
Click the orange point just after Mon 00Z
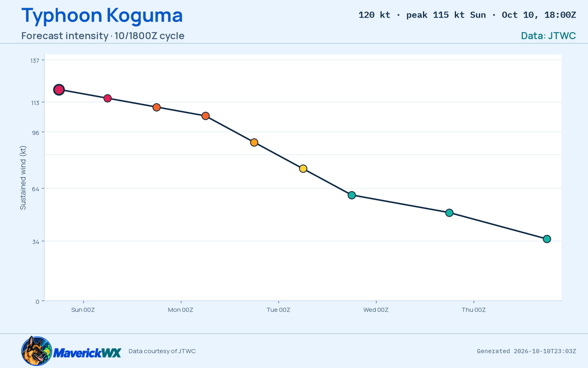[x=205, y=116]
